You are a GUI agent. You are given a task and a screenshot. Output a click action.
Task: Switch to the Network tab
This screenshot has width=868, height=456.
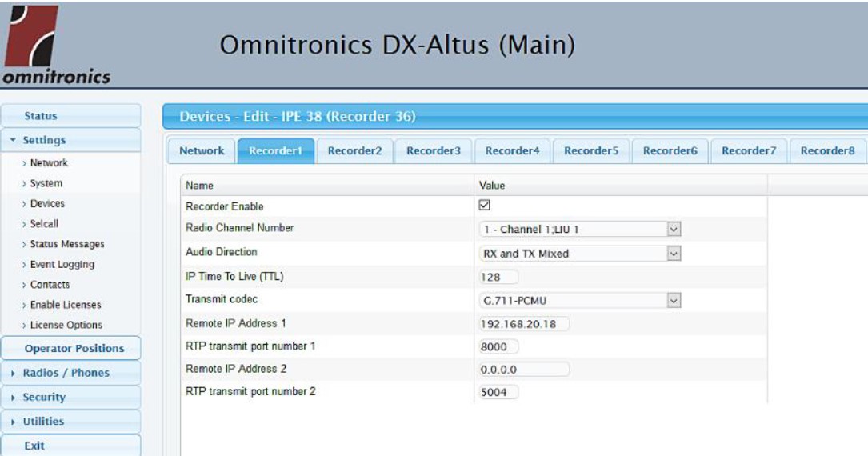(202, 150)
